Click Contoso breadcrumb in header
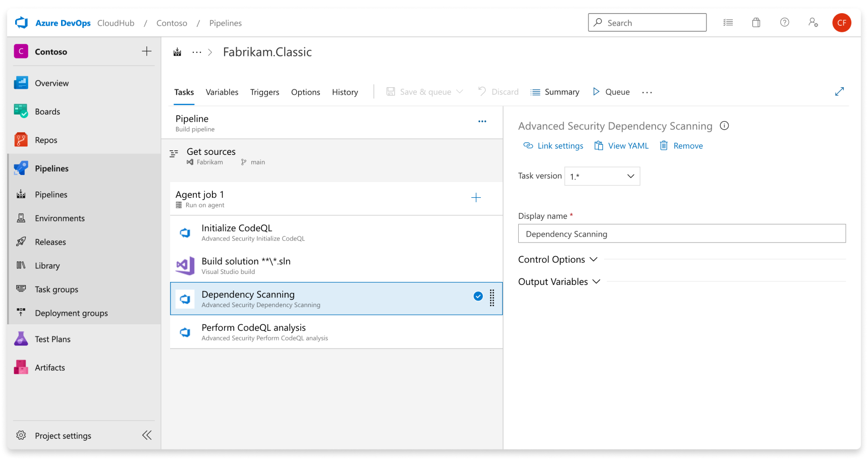The image size is (868, 460). coord(172,23)
